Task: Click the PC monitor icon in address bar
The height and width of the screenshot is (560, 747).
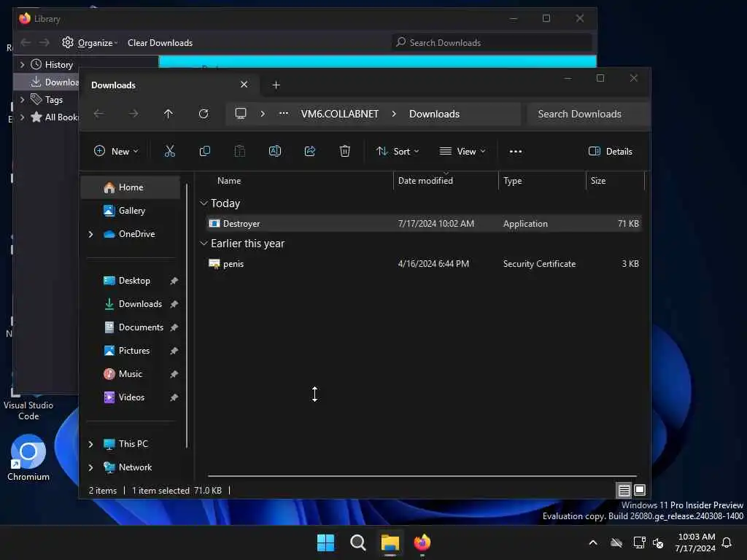Action: tap(241, 114)
